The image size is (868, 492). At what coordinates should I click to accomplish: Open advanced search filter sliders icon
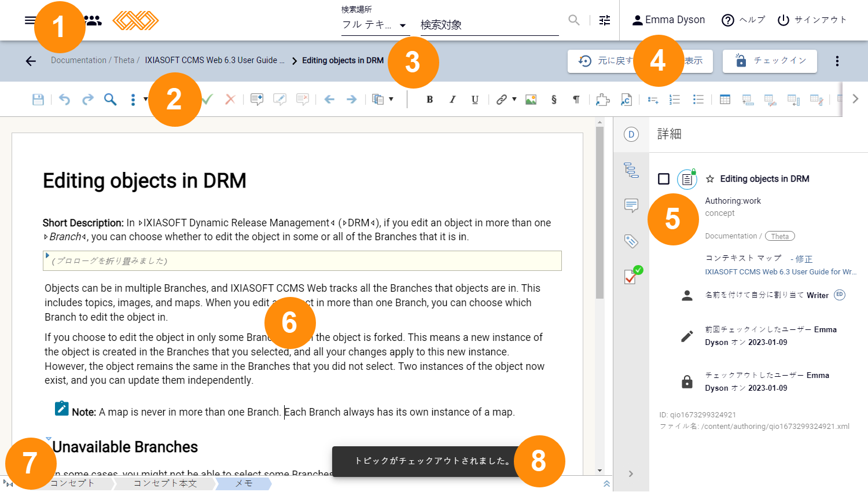[605, 20]
